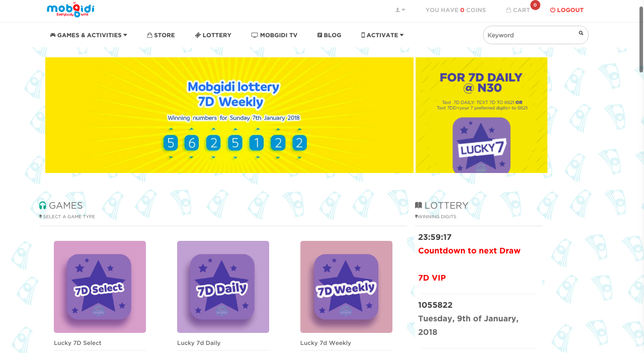Click the page vertical scrollbar

[641, 40]
